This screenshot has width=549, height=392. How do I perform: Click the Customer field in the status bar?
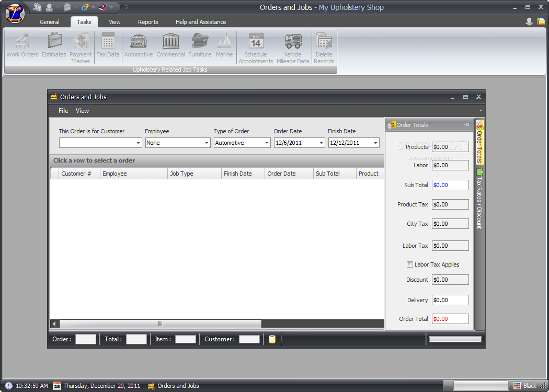(x=249, y=339)
